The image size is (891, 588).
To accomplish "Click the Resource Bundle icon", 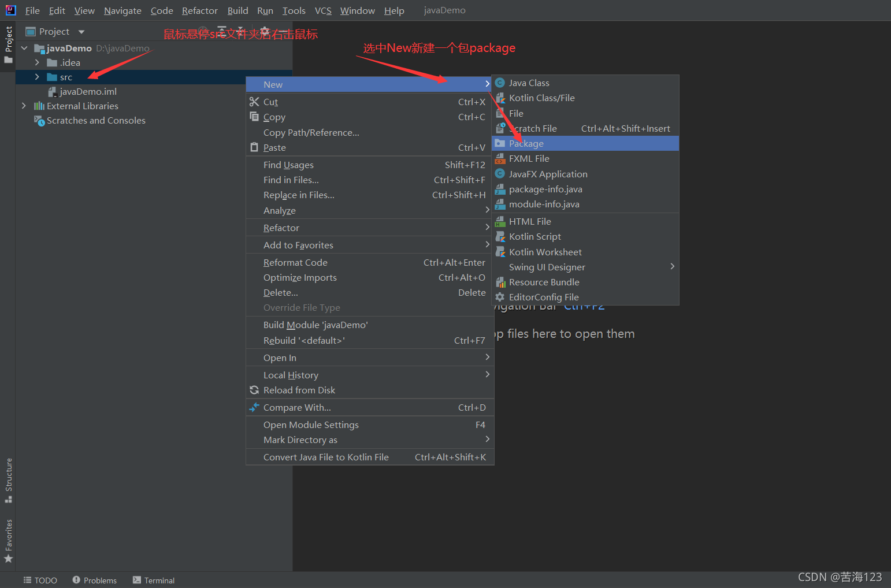I will 500,282.
